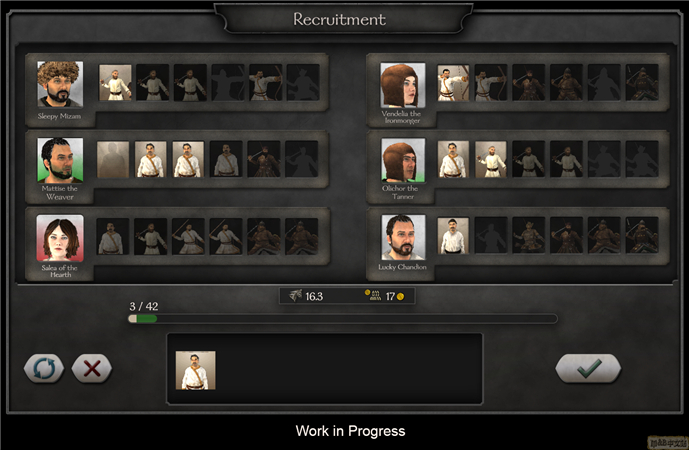The image size is (689, 450).
Task: Click Olichor the Tanner's portrait
Action: [x=403, y=160]
